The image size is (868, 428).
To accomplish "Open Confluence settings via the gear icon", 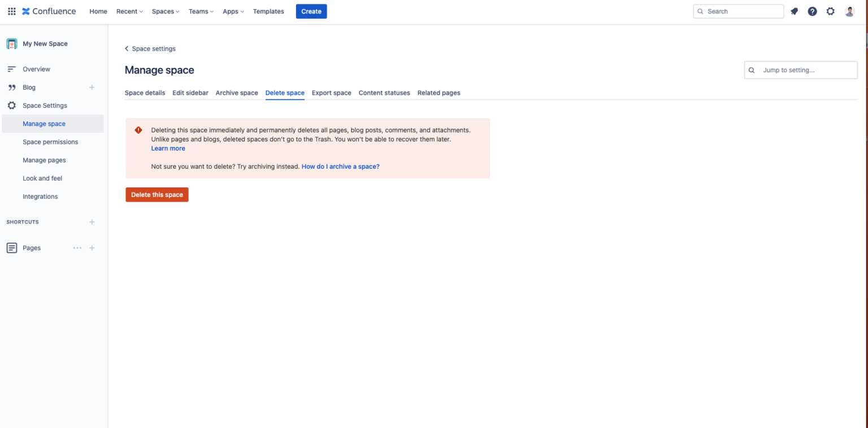I will pos(830,11).
